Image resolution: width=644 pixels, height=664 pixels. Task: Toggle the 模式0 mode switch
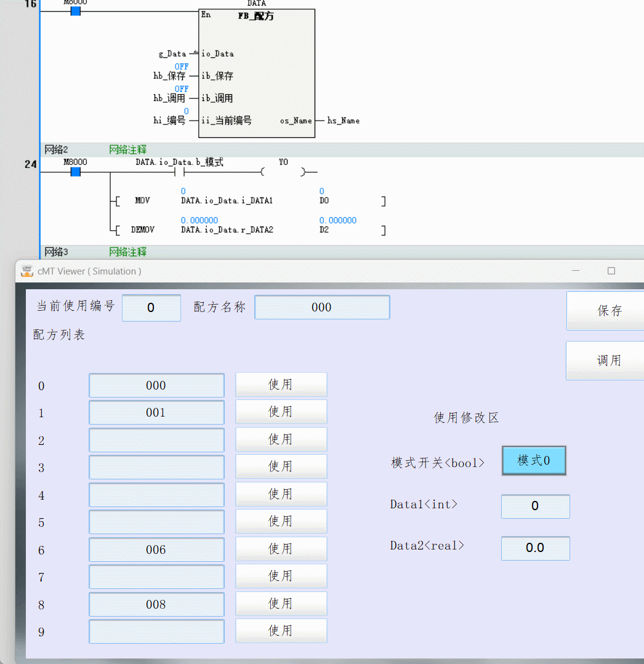534,460
